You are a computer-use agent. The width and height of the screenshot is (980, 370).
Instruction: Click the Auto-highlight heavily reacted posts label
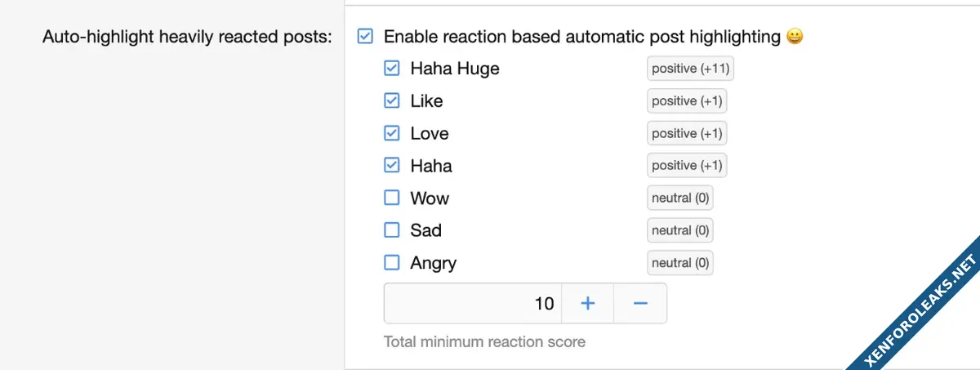click(x=187, y=38)
